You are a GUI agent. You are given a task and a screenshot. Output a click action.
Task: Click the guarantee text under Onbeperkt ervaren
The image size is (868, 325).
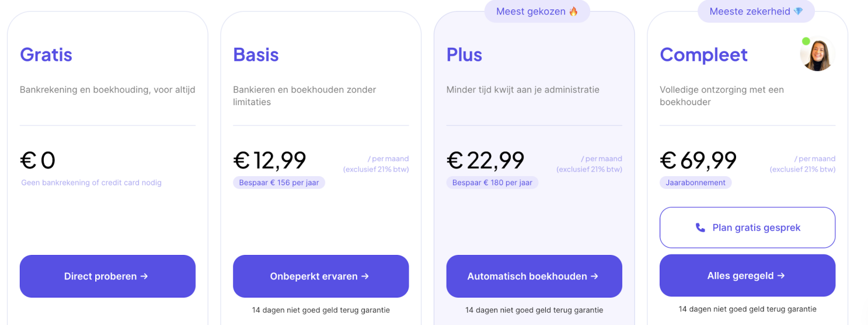pyautogui.click(x=320, y=310)
